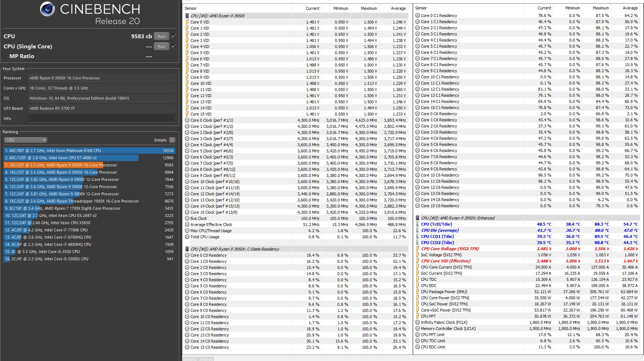Click the icon beside Max CPU/Thread Usage

[187, 231]
